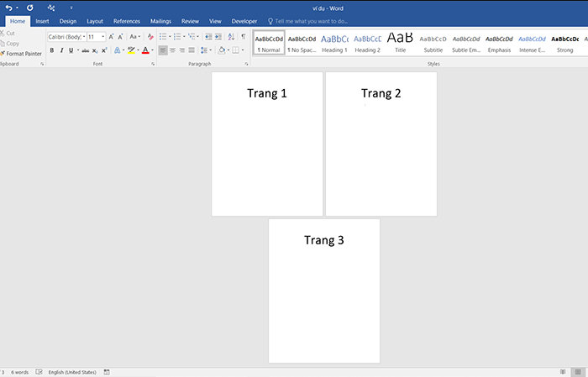Click the Numbering list icon
The image size is (588, 377).
pyautogui.click(x=177, y=36)
